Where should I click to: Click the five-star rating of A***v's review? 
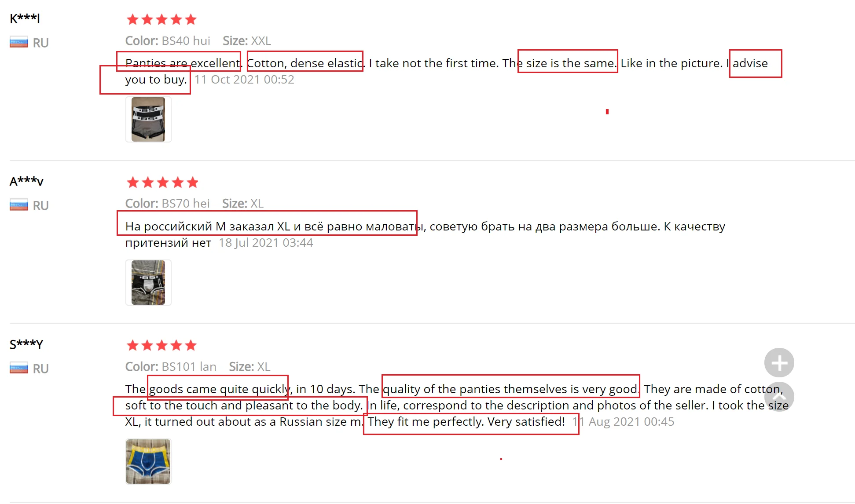162,182
